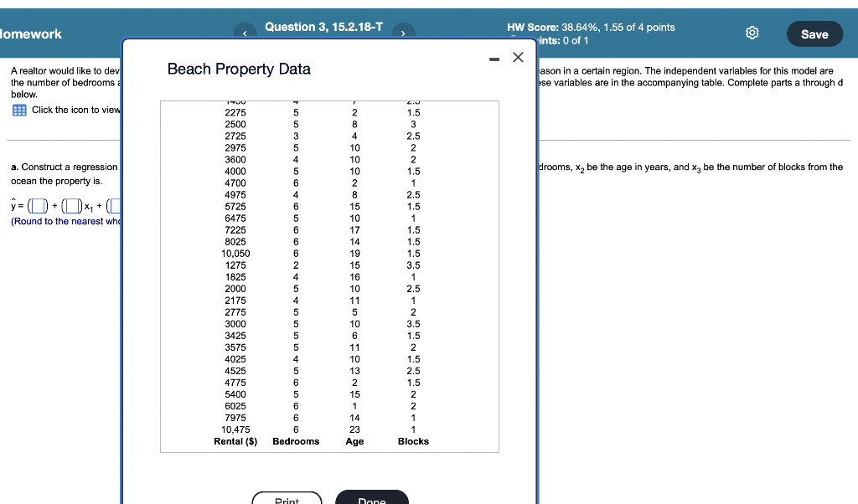
Task: Click the rental value 2000
Action: click(235, 289)
